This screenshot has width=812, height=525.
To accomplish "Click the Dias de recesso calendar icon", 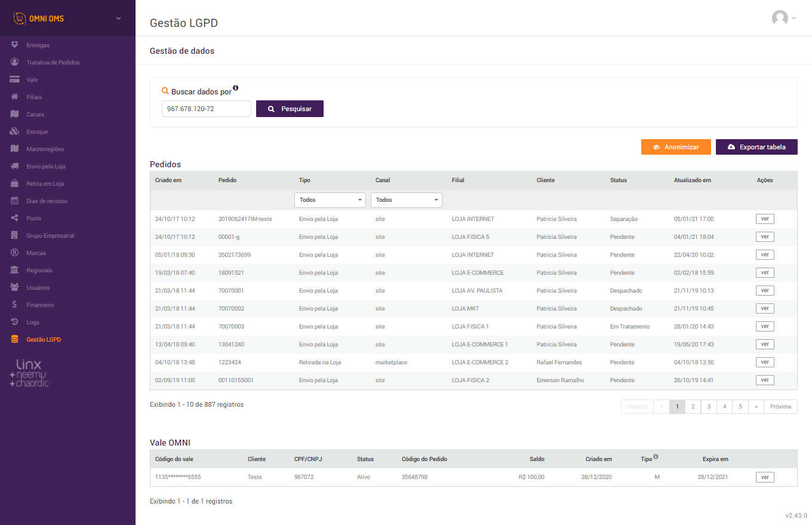I will (15, 201).
